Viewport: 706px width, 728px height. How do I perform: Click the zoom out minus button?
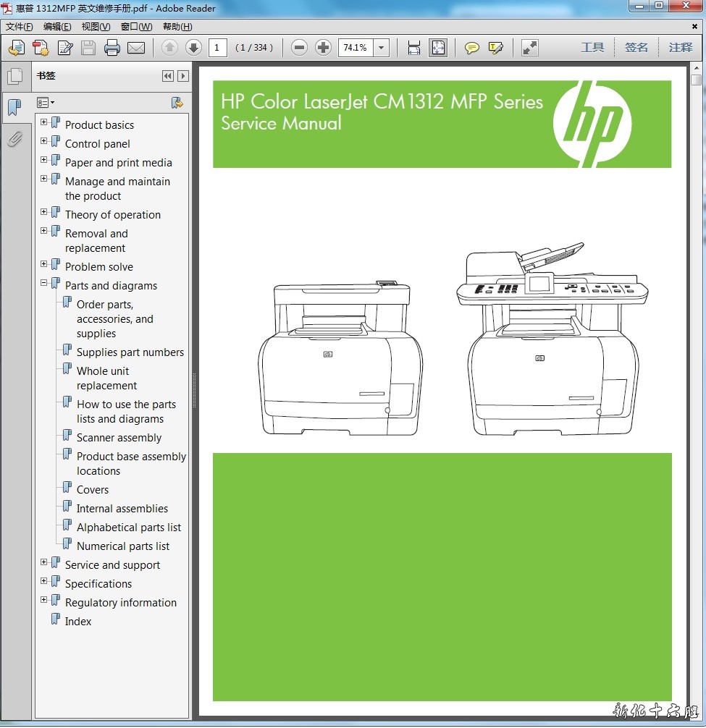coord(299,48)
